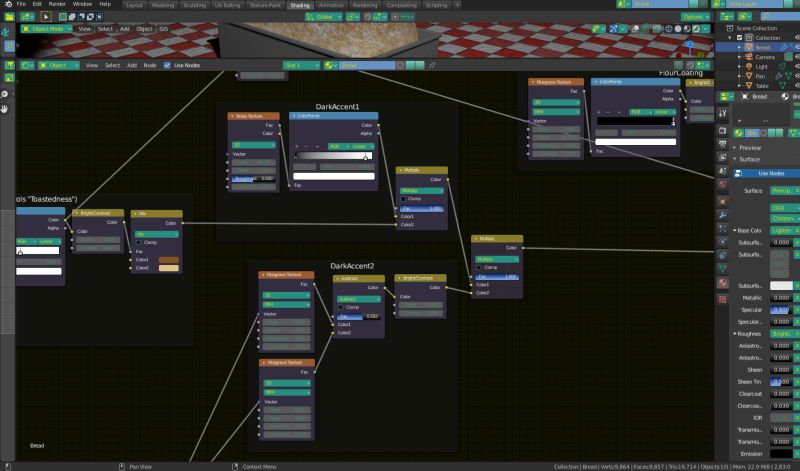Switch viewport to material preview shading

[x=687, y=29]
